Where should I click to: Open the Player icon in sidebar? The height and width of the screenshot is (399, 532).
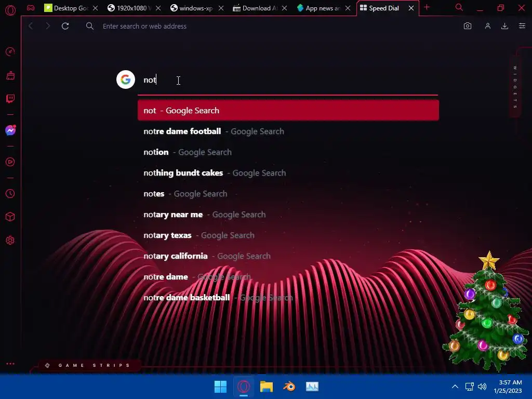(10, 162)
